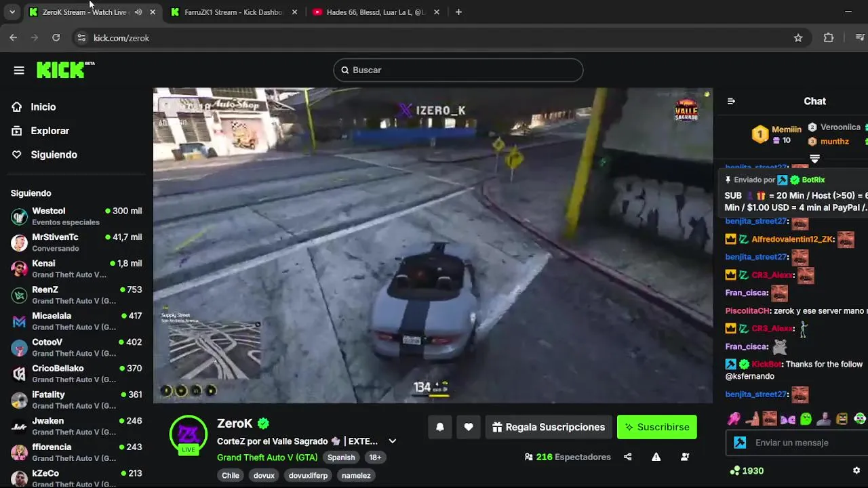The height and width of the screenshot is (488, 868).
Task: Select the namelez tag
Action: 356,475
